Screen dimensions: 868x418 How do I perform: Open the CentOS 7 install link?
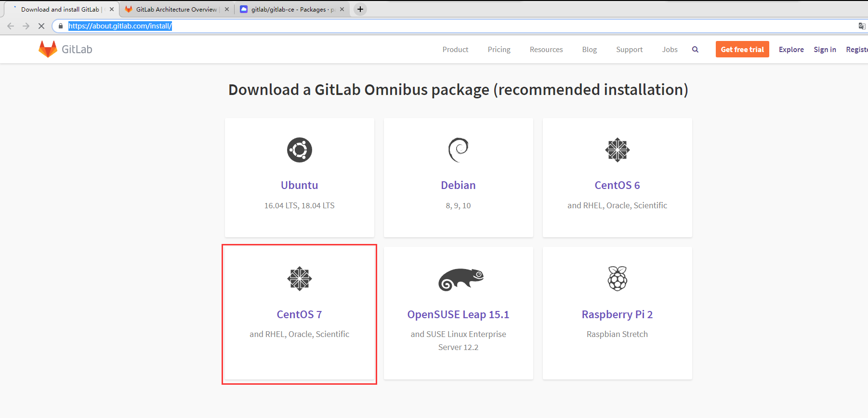(300, 314)
